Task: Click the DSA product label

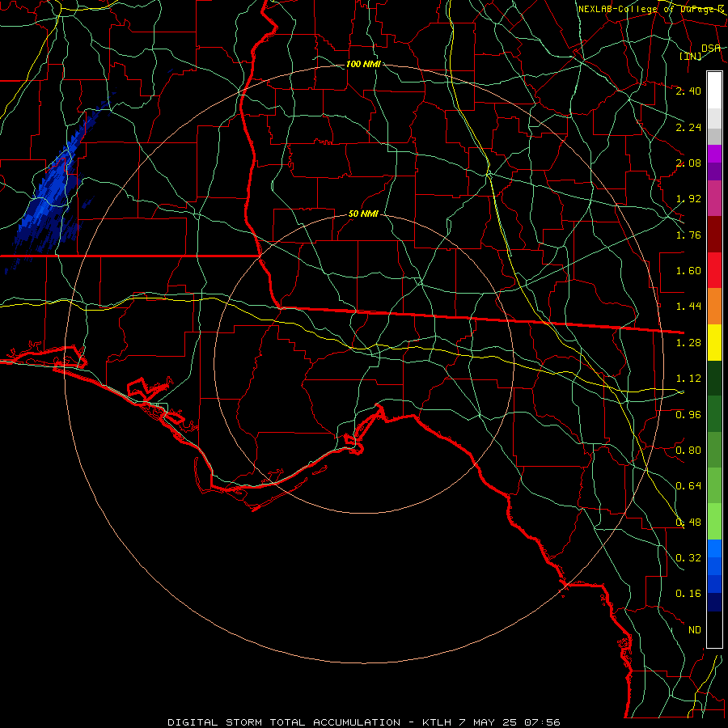Action: click(x=711, y=48)
